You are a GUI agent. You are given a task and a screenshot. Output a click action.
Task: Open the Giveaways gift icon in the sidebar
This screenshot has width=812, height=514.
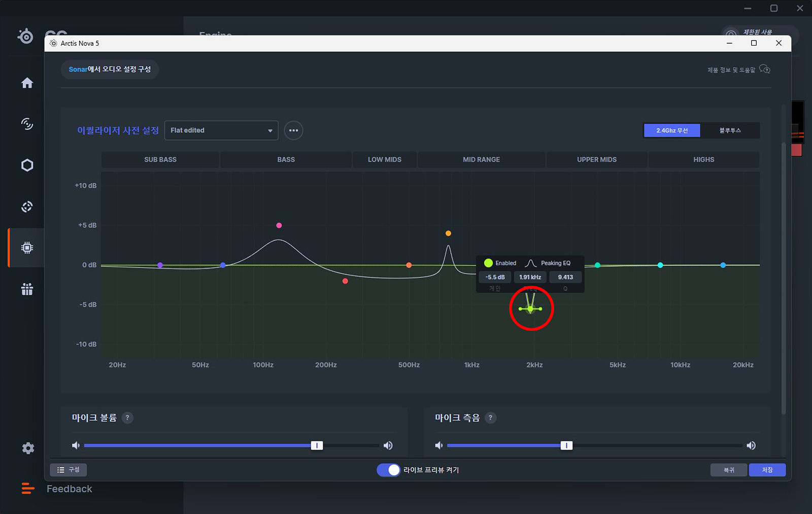click(x=27, y=289)
